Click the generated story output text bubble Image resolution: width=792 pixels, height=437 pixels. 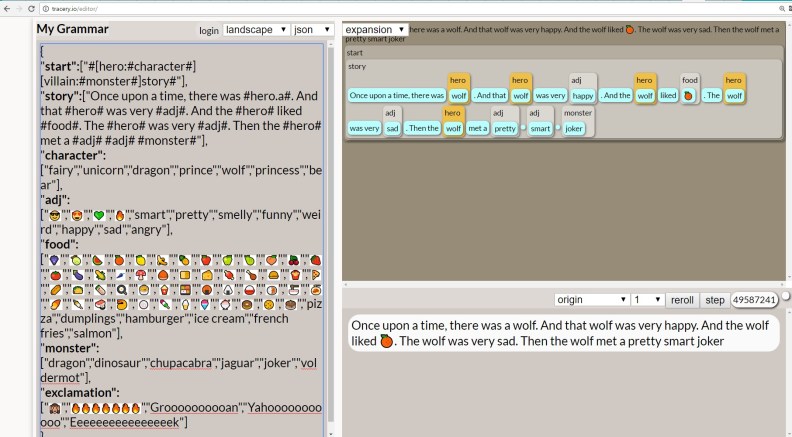tap(562, 333)
